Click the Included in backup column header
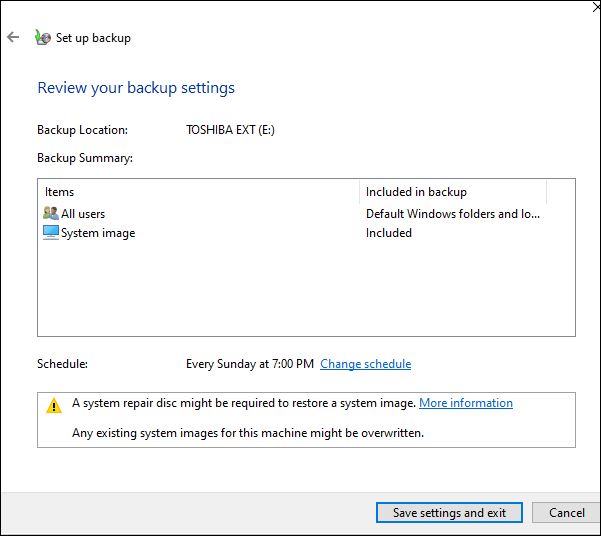601x536 pixels. click(x=416, y=191)
